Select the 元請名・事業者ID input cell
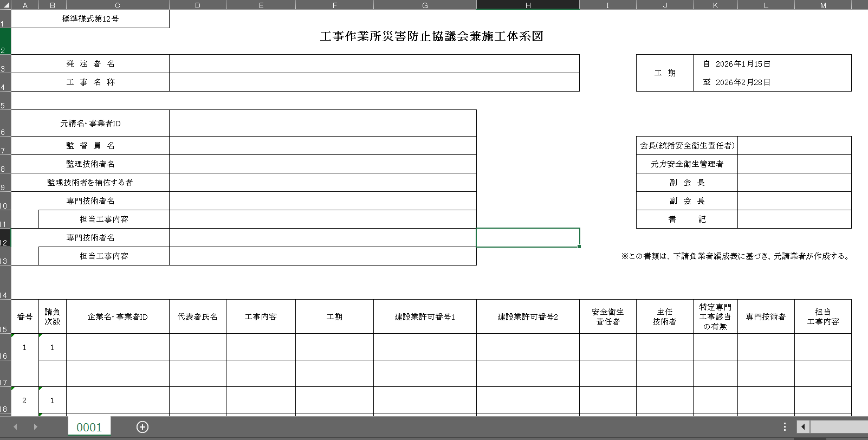The height and width of the screenshot is (440, 868). (322, 124)
